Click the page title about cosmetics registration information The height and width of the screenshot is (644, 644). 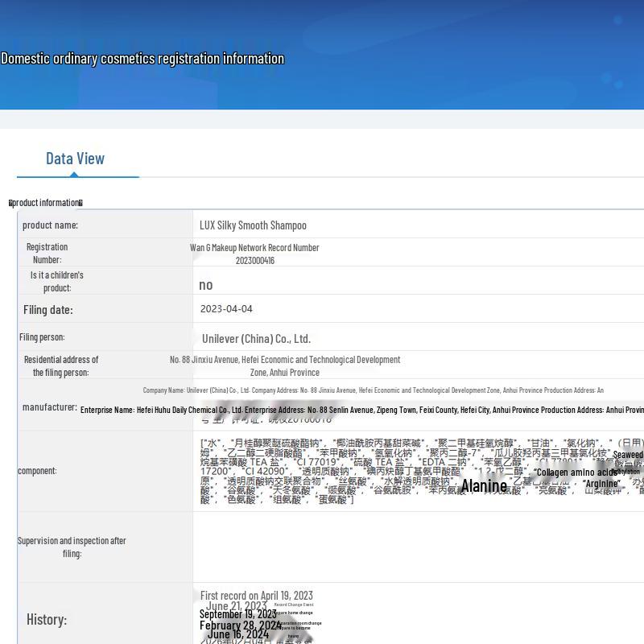[142, 59]
